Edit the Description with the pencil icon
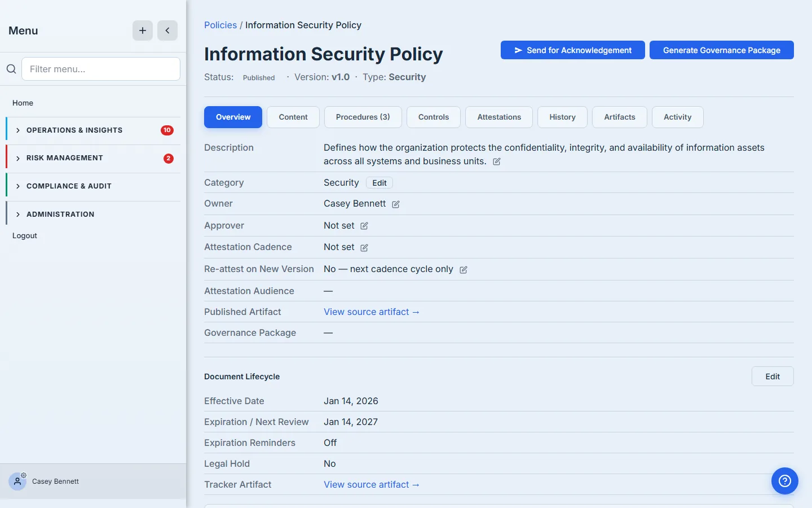 pos(497,161)
